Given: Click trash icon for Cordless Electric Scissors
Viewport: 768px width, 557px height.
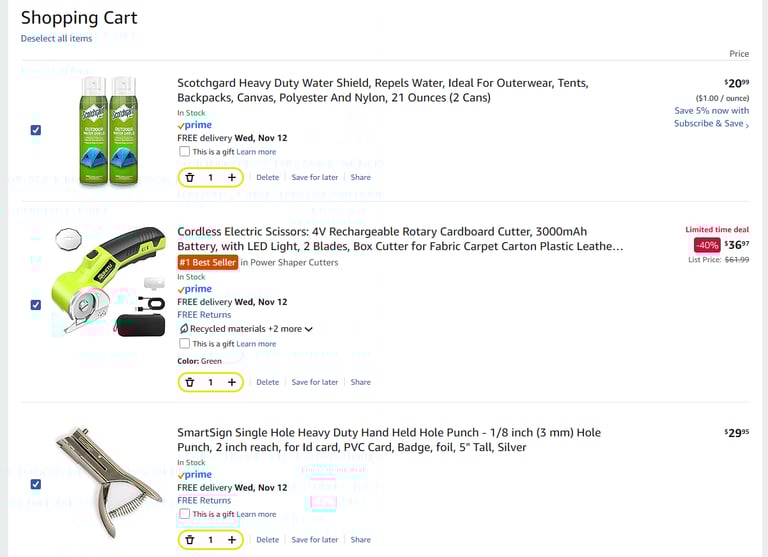Looking at the screenshot, I should coord(190,382).
